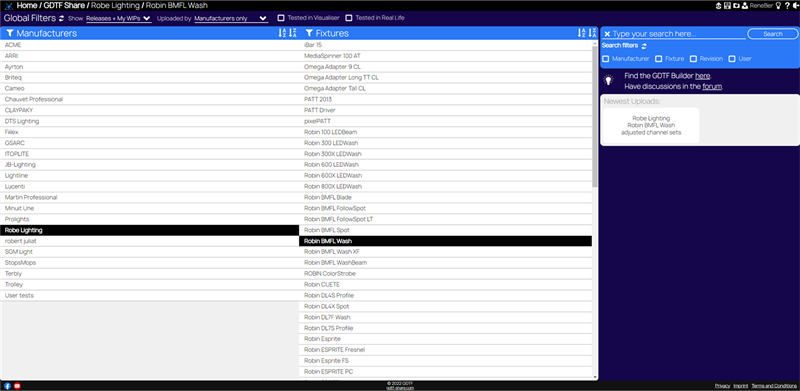Check the Revision search filter box
This screenshot has width=800, height=391.
tap(693, 59)
